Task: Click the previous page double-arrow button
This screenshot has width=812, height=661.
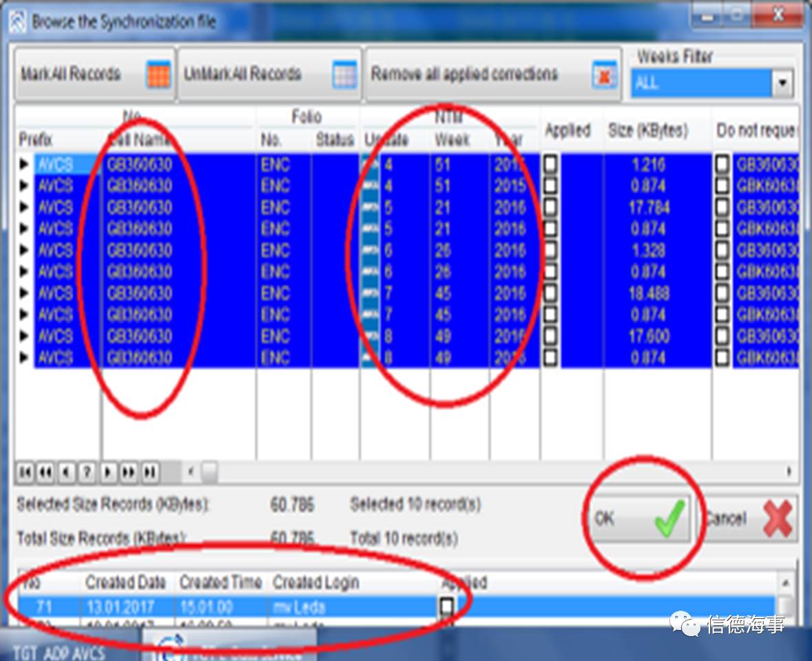Action: pyautogui.click(x=45, y=472)
